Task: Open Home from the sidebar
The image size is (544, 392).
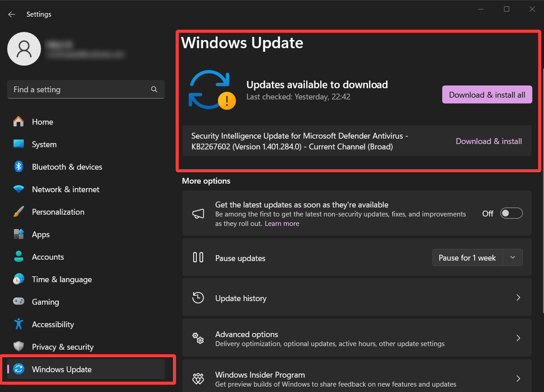Action: pos(42,122)
